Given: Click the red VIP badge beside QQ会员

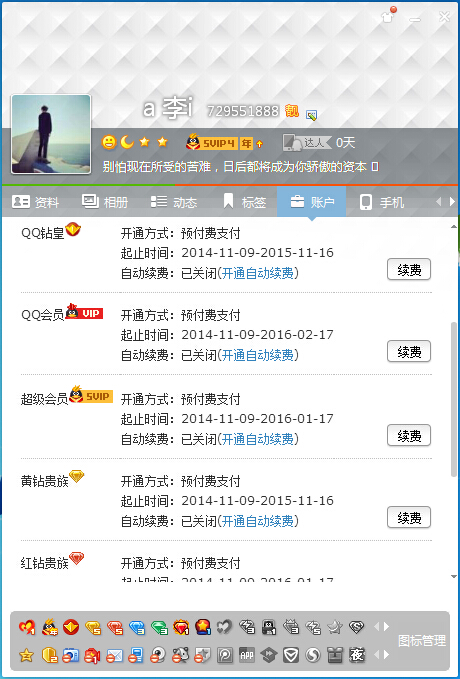Looking at the screenshot, I should pyautogui.click(x=84, y=312).
